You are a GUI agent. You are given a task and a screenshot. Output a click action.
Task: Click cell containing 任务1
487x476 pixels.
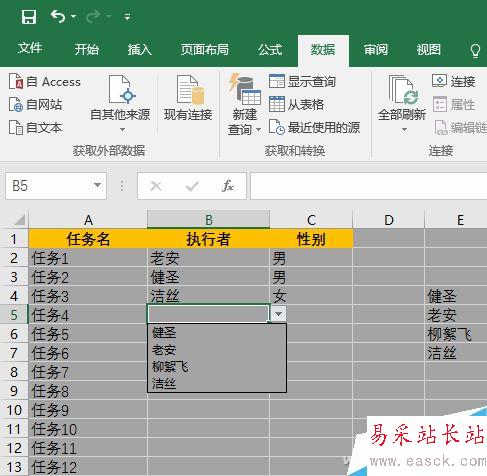pos(88,258)
